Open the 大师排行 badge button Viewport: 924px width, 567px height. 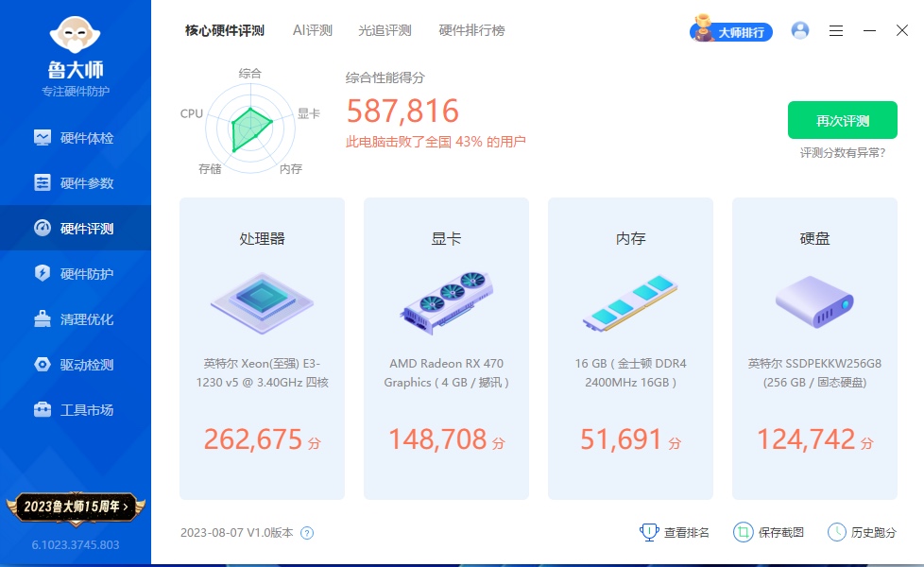732,31
